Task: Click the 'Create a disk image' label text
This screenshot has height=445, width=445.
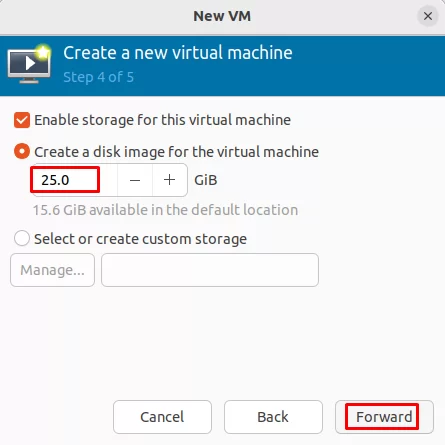Action: click(x=177, y=152)
